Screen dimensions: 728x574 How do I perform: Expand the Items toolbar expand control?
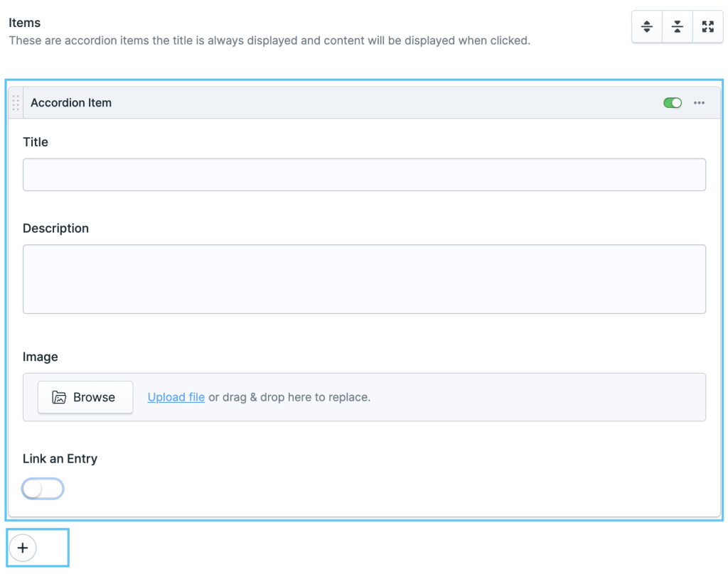(646, 26)
